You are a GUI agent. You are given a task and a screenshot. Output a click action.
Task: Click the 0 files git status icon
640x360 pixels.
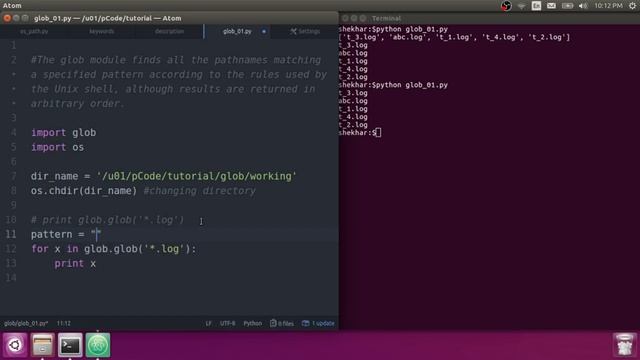coord(282,323)
